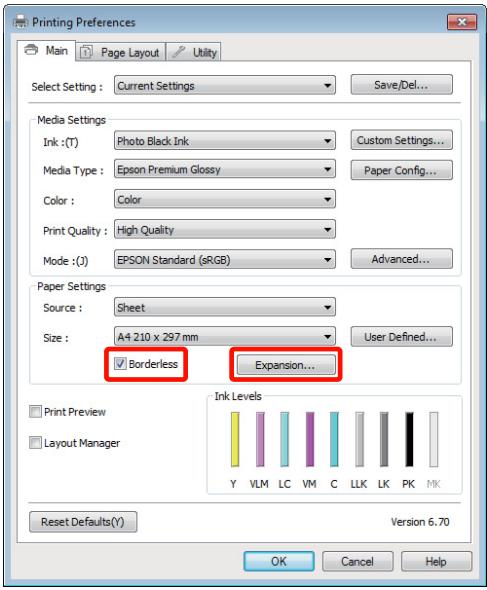487x590 pixels.
Task: Select the Main tab
Action: (x=46, y=50)
